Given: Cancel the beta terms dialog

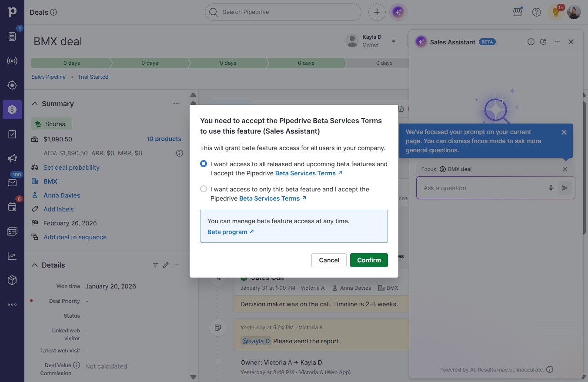Looking at the screenshot, I should tap(329, 260).
